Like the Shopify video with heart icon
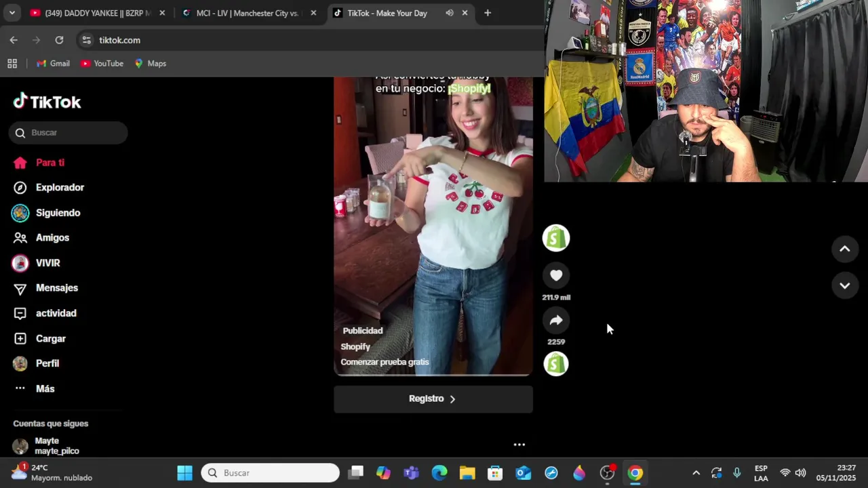The height and width of the screenshot is (488, 868). [556, 275]
